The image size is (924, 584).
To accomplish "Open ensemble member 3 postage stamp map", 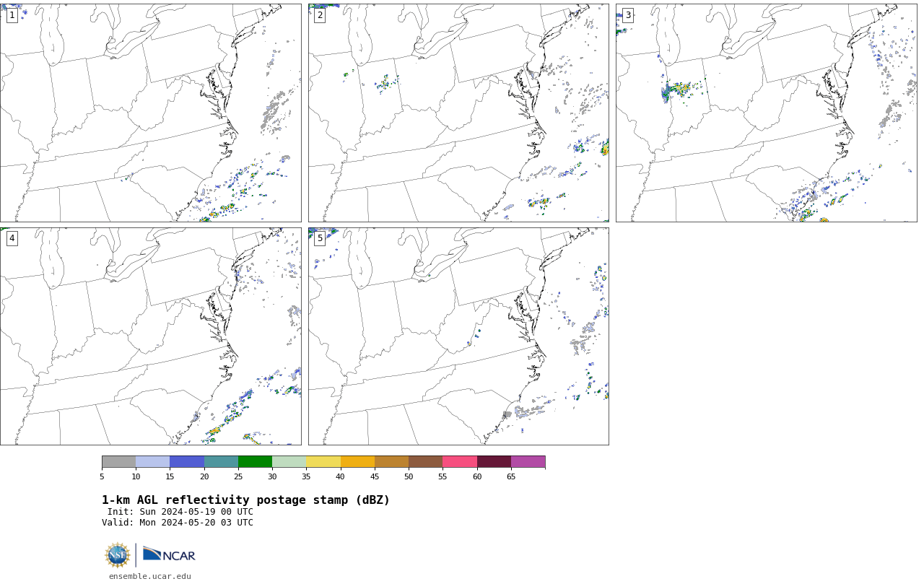I will [766, 113].
